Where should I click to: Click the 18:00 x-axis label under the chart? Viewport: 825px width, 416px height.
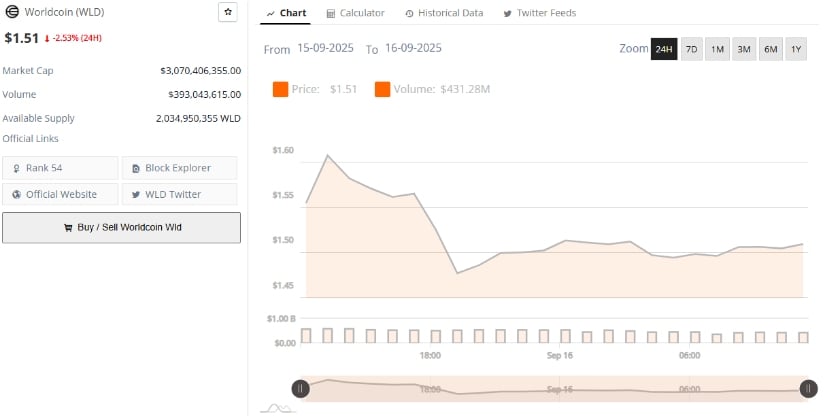pyautogui.click(x=430, y=356)
